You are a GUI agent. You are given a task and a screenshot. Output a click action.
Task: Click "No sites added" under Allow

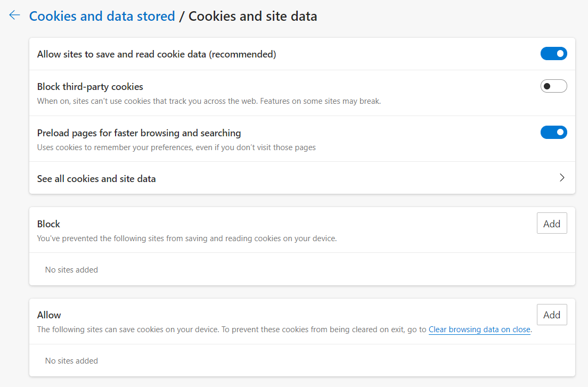[x=71, y=360]
